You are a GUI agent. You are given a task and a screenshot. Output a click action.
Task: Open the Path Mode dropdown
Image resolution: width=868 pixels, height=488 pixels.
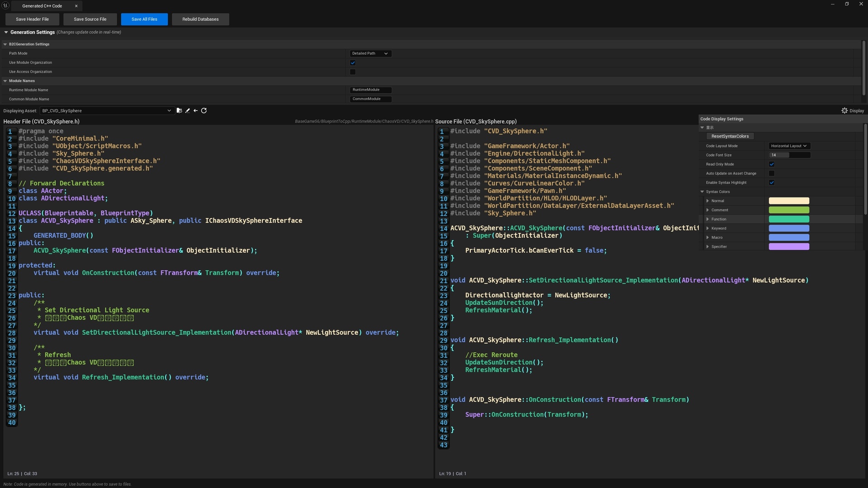370,53
